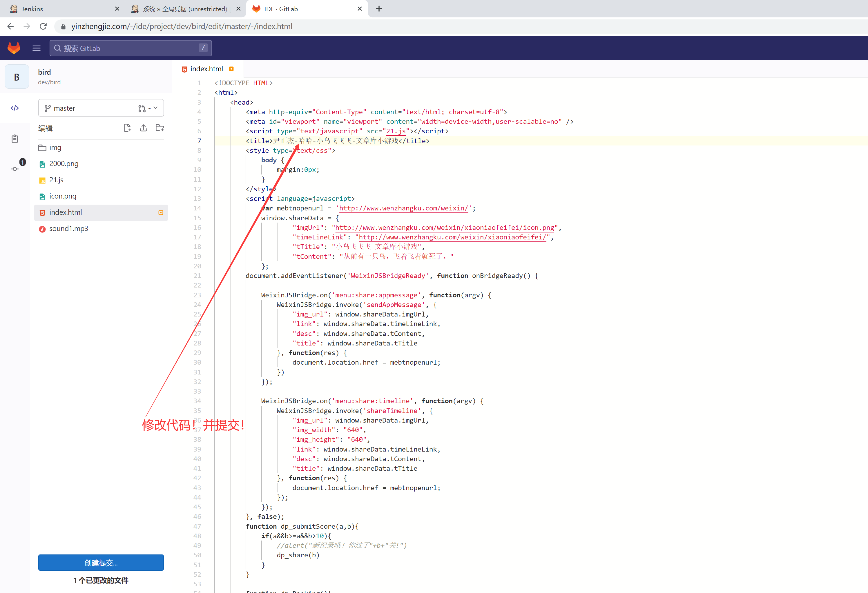Reload the browser page
Screen dimensions: 868x593
(x=43, y=26)
